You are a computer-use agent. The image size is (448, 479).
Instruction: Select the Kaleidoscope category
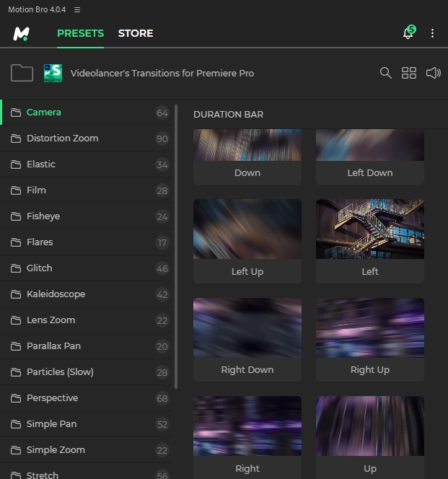[87, 294]
